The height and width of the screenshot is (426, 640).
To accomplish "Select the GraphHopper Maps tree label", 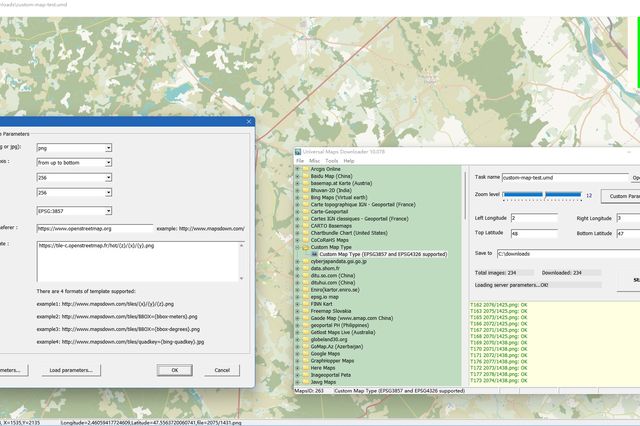I will (x=332, y=361).
